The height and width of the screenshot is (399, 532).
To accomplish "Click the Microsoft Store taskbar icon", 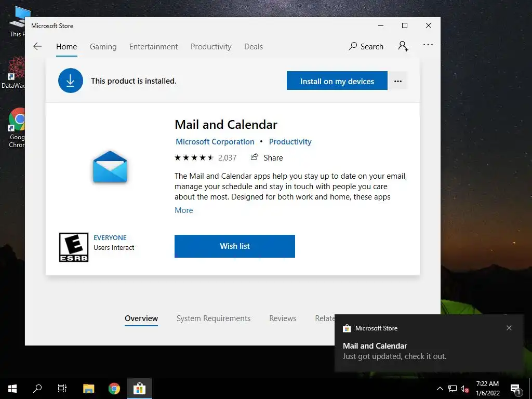I will (139, 389).
